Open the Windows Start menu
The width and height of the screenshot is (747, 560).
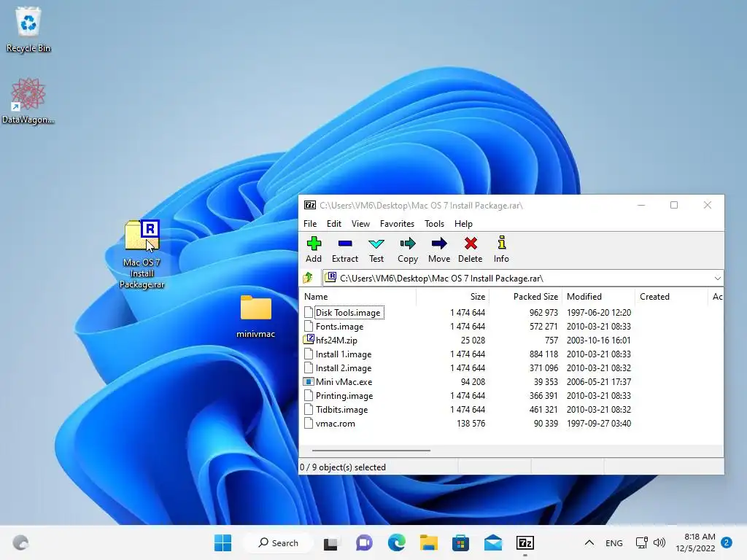[222, 542]
